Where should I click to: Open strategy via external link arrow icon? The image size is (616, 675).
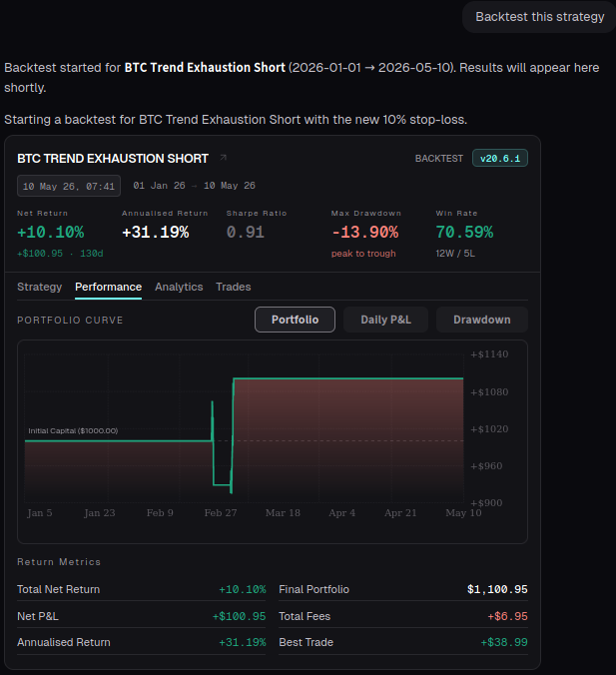pyautogui.click(x=223, y=158)
